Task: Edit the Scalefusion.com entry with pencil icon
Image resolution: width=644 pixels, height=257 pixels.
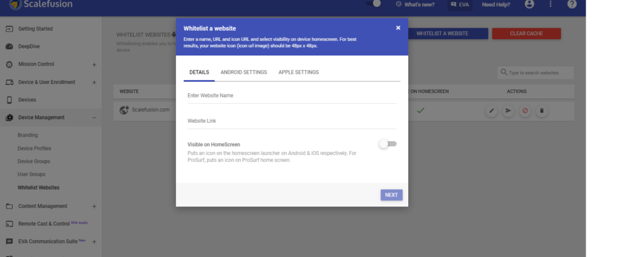Action: point(491,111)
